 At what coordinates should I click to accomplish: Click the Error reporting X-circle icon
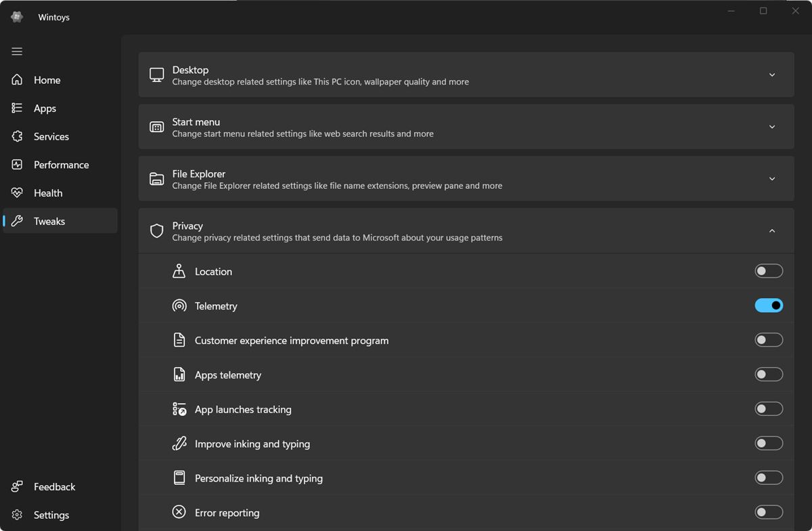[179, 512]
